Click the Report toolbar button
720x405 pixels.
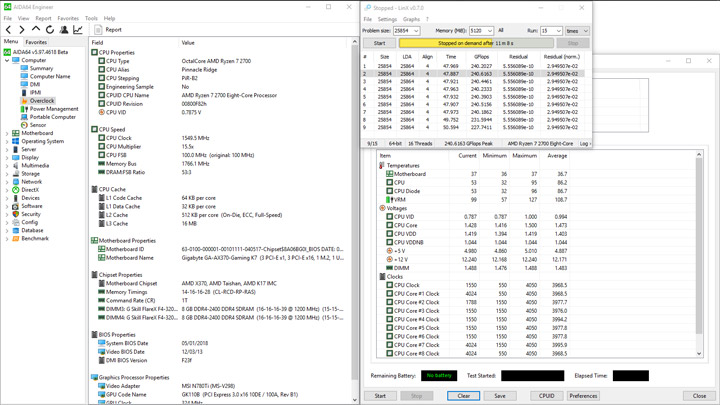(108, 30)
